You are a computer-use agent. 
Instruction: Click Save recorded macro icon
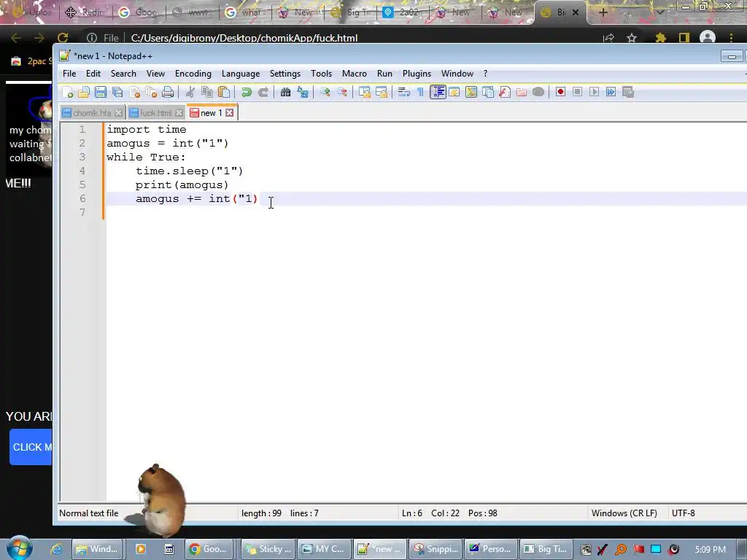click(x=628, y=92)
